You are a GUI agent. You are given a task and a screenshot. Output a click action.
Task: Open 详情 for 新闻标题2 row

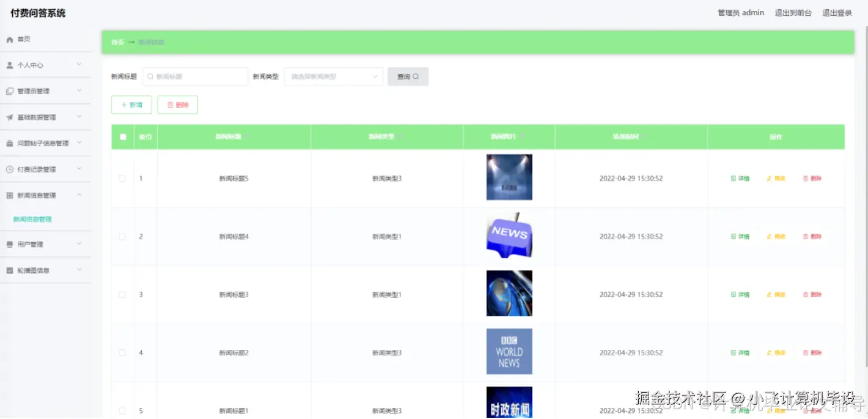coord(740,353)
